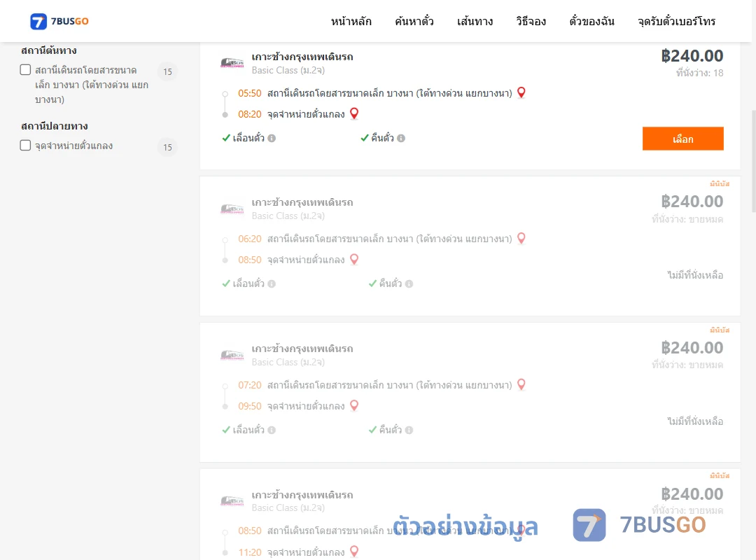The height and width of the screenshot is (560, 756).
Task: Click info icon next to เลื่อนตั๋ว on 05:50 trip
Action: coord(272,139)
